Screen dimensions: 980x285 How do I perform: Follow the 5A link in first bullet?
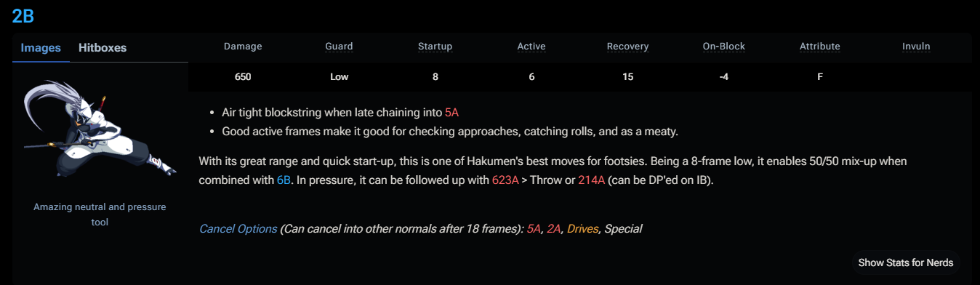pos(451,113)
